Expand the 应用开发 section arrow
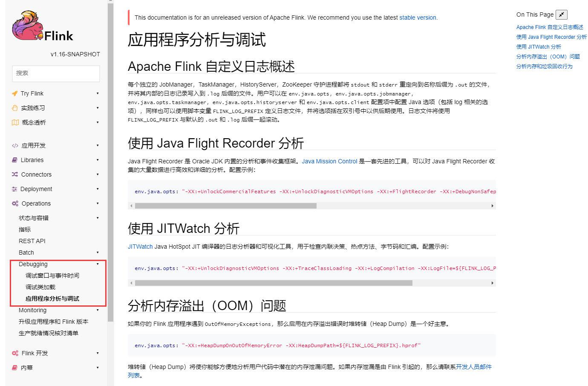 [x=98, y=145]
